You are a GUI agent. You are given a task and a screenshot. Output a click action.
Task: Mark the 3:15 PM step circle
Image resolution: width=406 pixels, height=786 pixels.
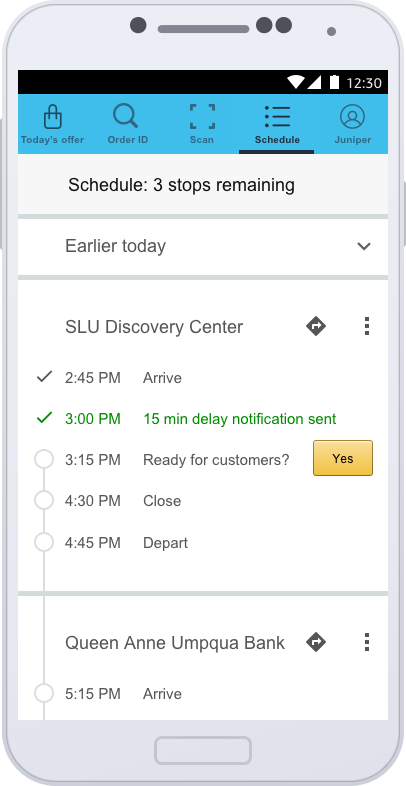44,459
